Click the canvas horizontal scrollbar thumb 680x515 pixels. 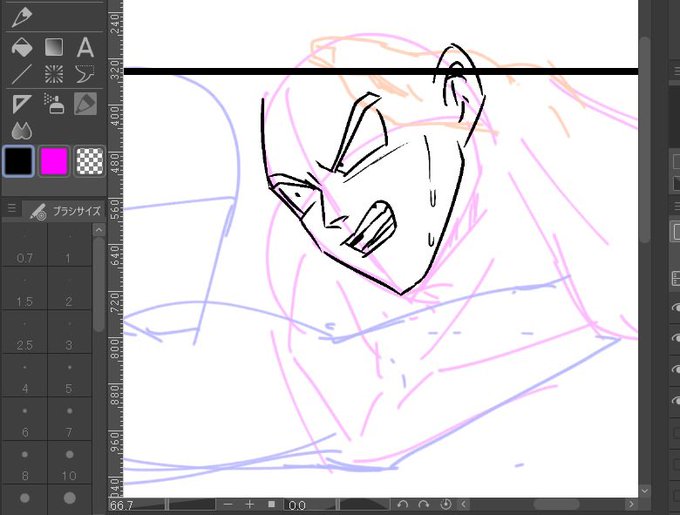click(x=556, y=505)
